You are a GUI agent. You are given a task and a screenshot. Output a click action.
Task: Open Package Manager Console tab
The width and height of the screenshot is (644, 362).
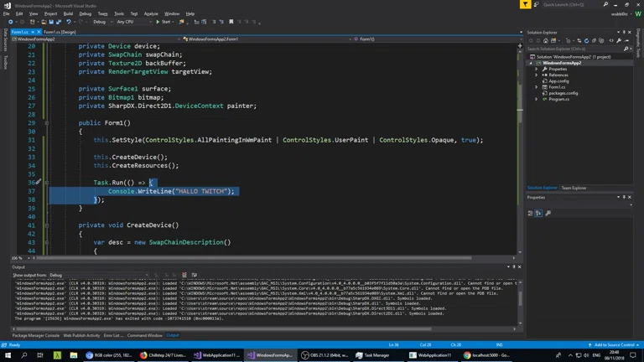(x=36, y=335)
